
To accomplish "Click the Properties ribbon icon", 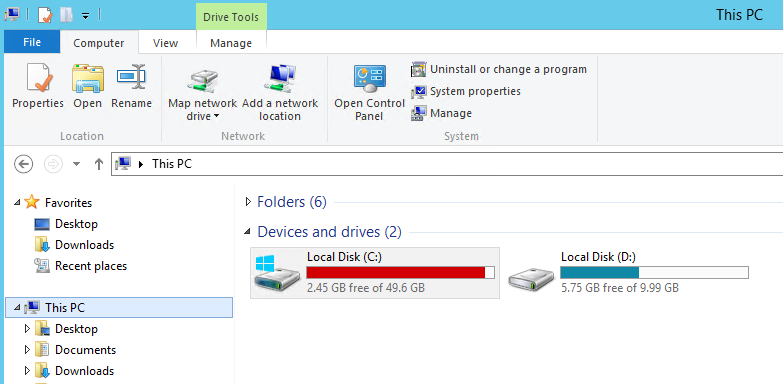I will [x=38, y=77].
